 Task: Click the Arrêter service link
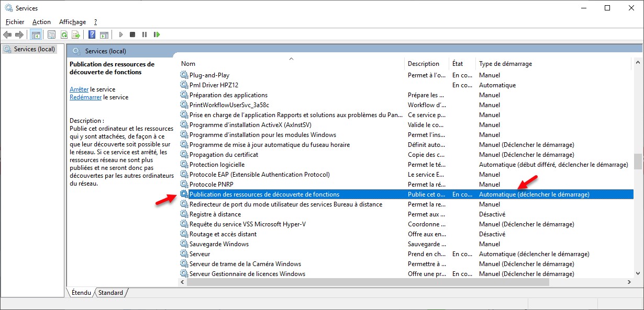79,89
